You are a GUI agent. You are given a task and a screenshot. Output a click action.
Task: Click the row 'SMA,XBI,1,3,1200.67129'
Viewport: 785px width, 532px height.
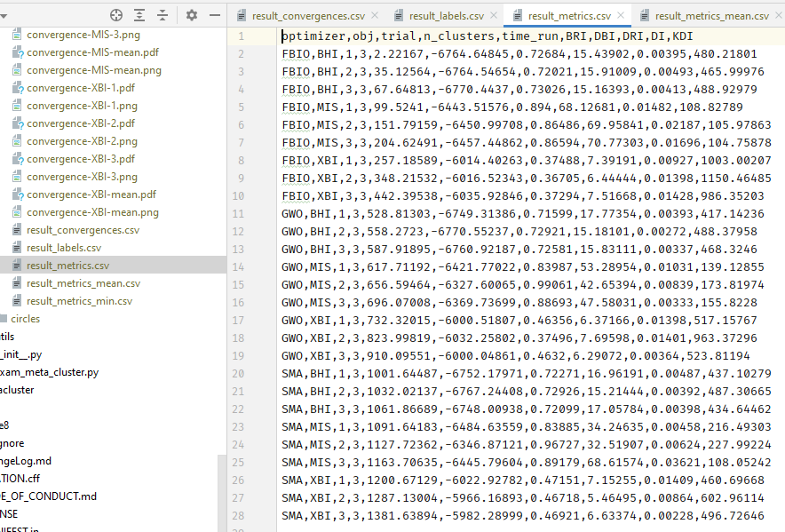[x=523, y=480]
